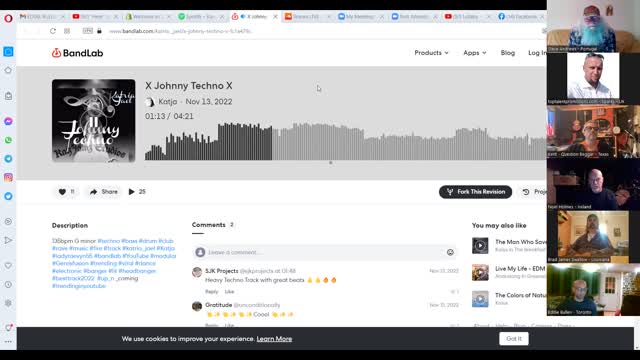The height and width of the screenshot is (360, 640).
Task: Open Telegram in Opera sidebar
Action: pyautogui.click(x=8, y=159)
